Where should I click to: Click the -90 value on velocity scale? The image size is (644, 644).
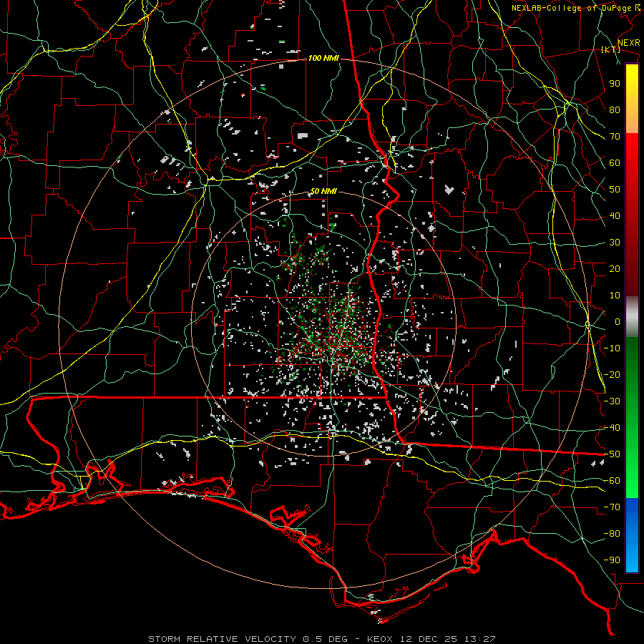612,560
